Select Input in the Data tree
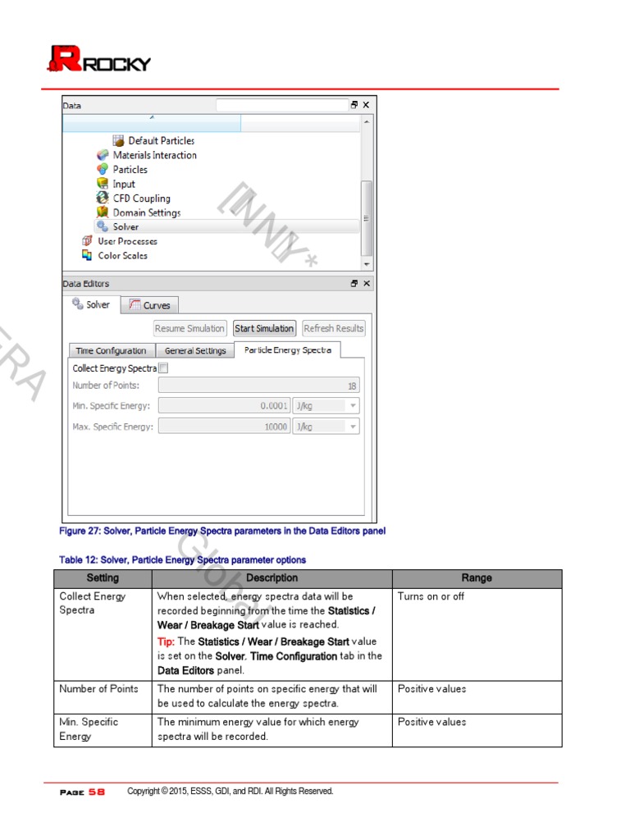Screen dimensions: 630x840 tap(124, 184)
